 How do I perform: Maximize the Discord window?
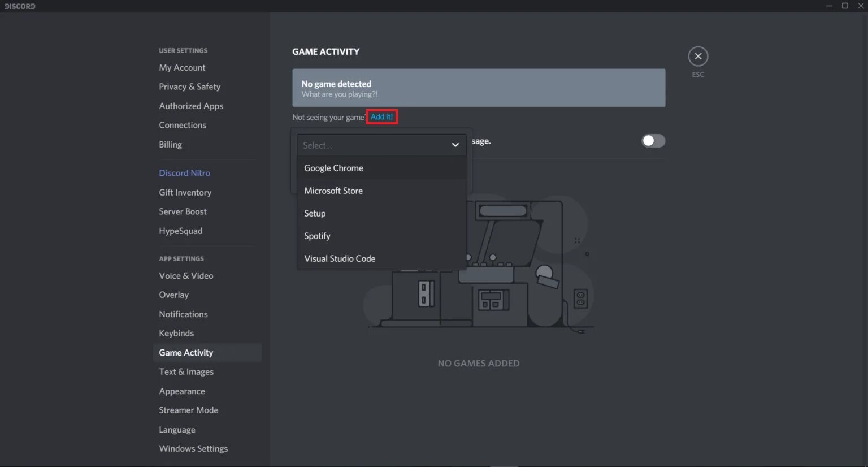(x=845, y=6)
